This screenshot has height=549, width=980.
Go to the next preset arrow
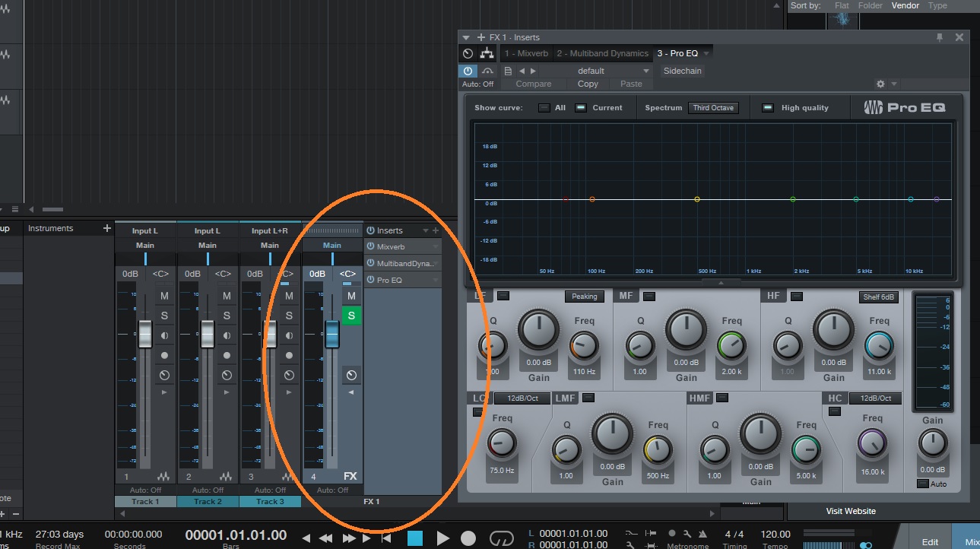533,71
